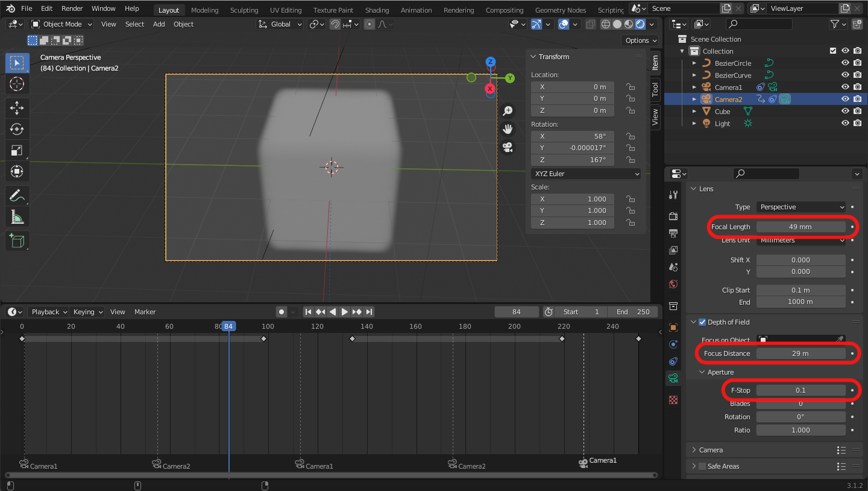868x491 pixels.
Task: Hide Cube in viewport with eye icon
Action: 845,112
